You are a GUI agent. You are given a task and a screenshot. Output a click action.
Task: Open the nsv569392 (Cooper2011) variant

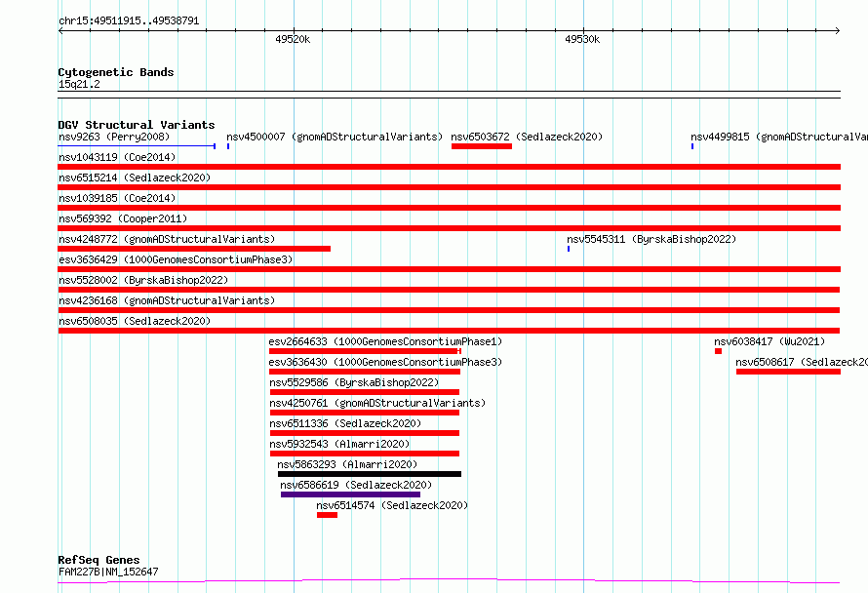123,218
